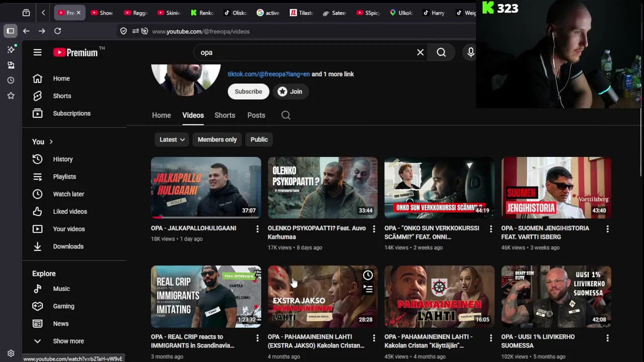This screenshot has width=644, height=362.
Task: Open options menu for UUSI 1% LIIVIKERHO video
Action: pos(608,338)
